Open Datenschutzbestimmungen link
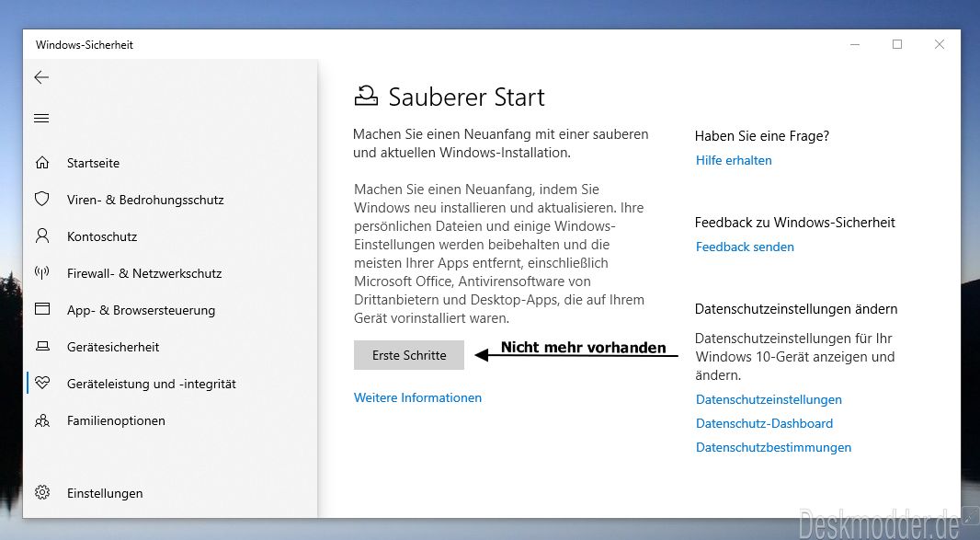Image resolution: width=980 pixels, height=540 pixels. (x=773, y=447)
